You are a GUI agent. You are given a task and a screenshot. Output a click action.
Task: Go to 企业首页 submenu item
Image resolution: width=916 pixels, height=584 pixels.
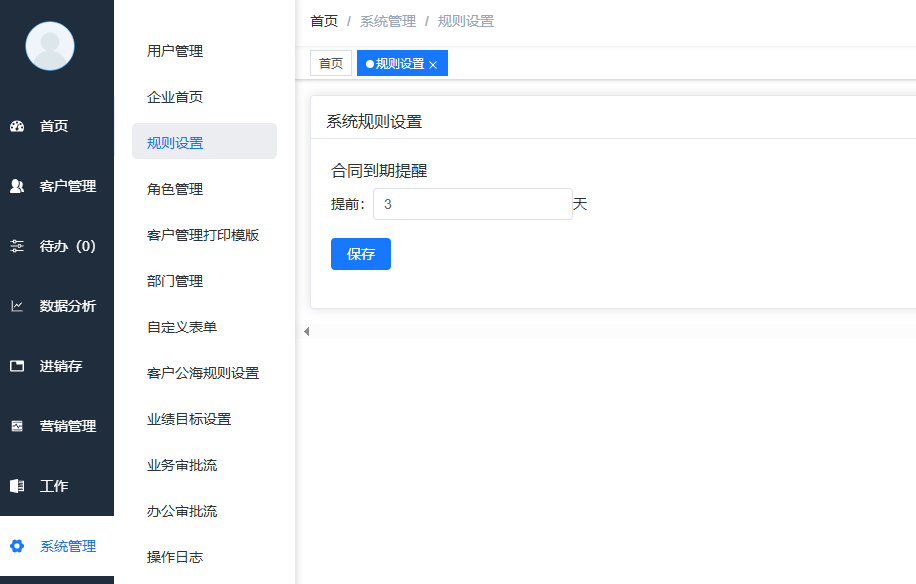tap(204, 97)
